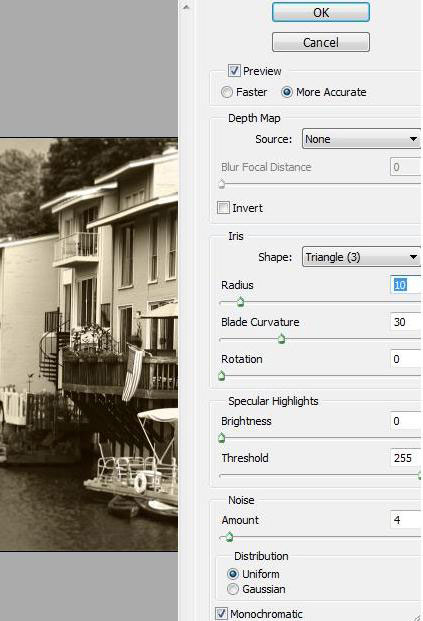Click the Brightness value field
423x621 pixels.
point(406,421)
